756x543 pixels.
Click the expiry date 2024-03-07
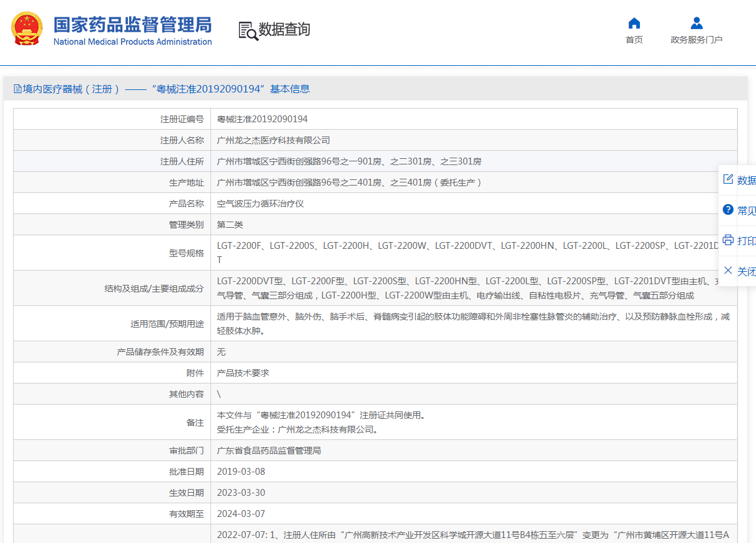241,514
